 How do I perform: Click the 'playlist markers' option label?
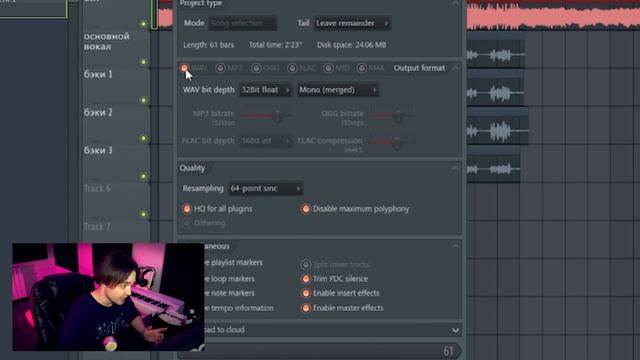click(237, 263)
